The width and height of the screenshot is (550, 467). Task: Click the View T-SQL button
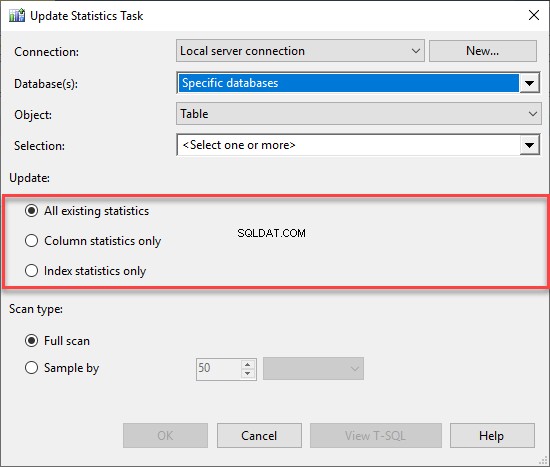point(376,435)
